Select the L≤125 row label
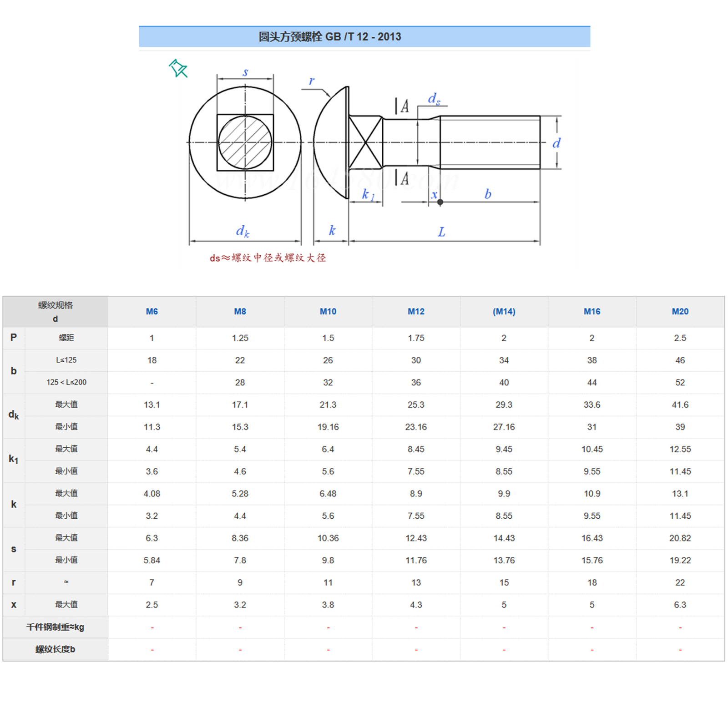 coord(66,360)
